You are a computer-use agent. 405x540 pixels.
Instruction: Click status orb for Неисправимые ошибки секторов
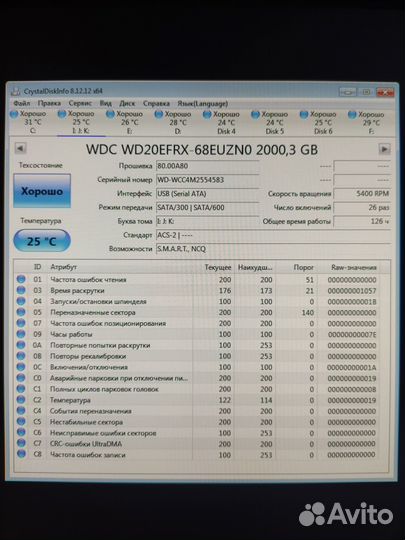point(21,433)
